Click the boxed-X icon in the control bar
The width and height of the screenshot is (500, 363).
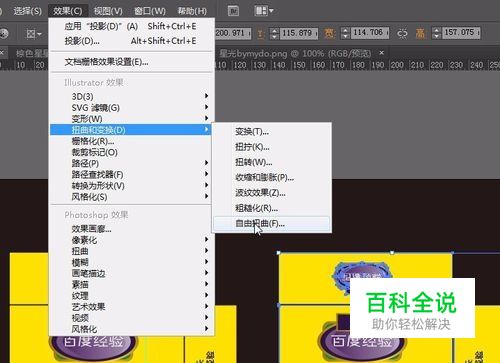pyautogui.click(x=31, y=33)
